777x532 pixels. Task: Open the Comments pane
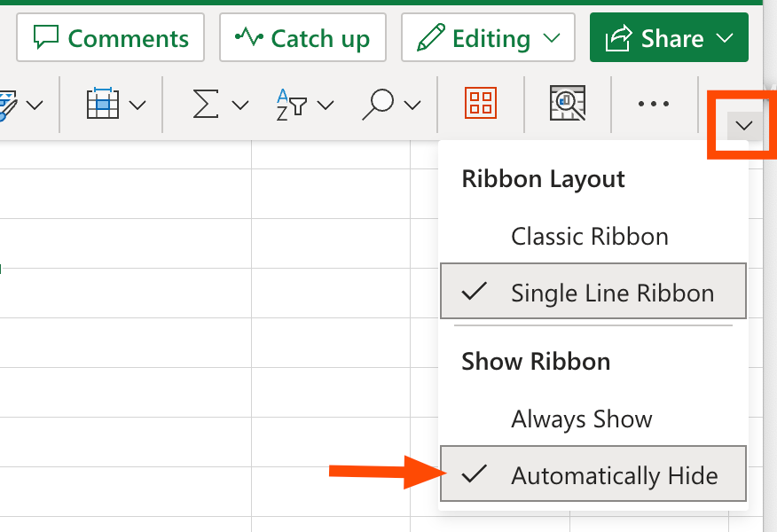[110, 37]
